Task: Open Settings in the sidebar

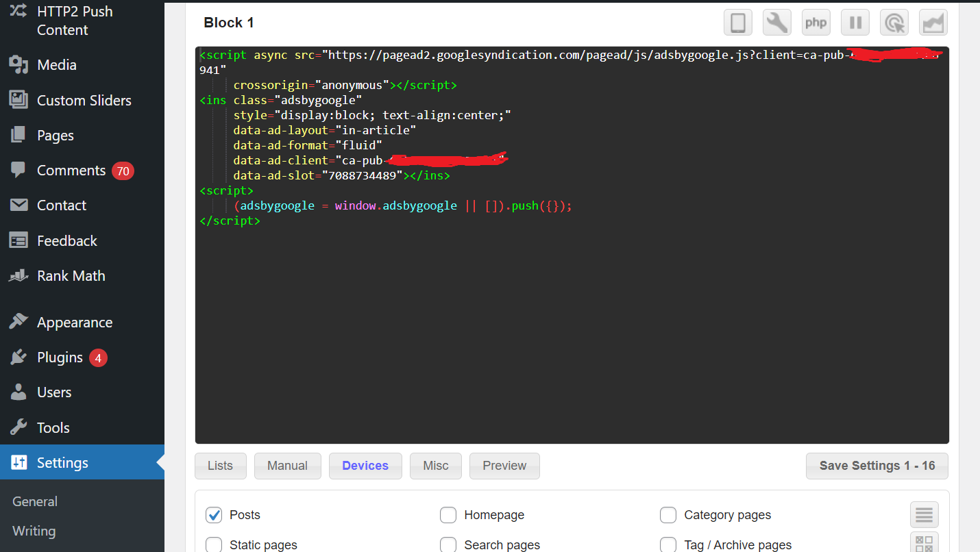Action: click(x=82, y=463)
